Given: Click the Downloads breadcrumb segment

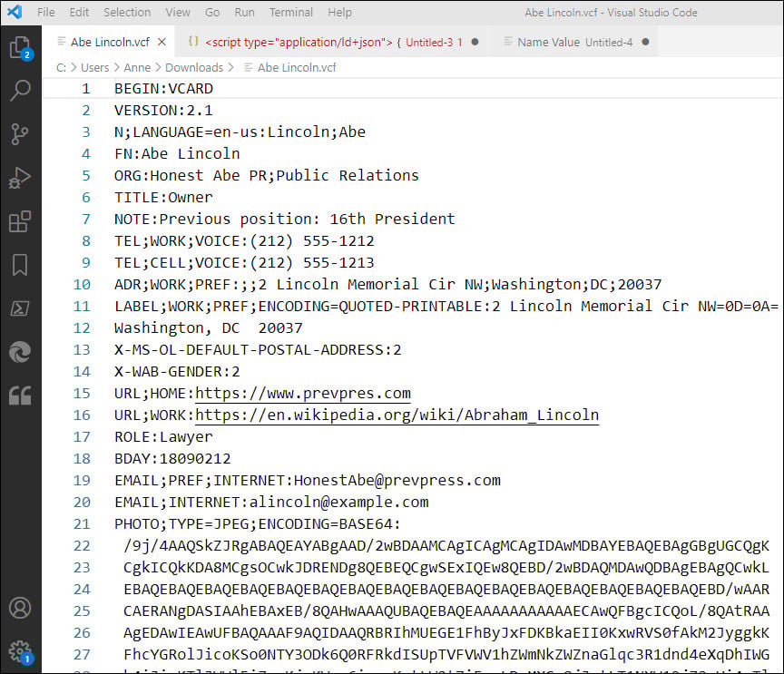Looking at the screenshot, I should pyautogui.click(x=194, y=67).
